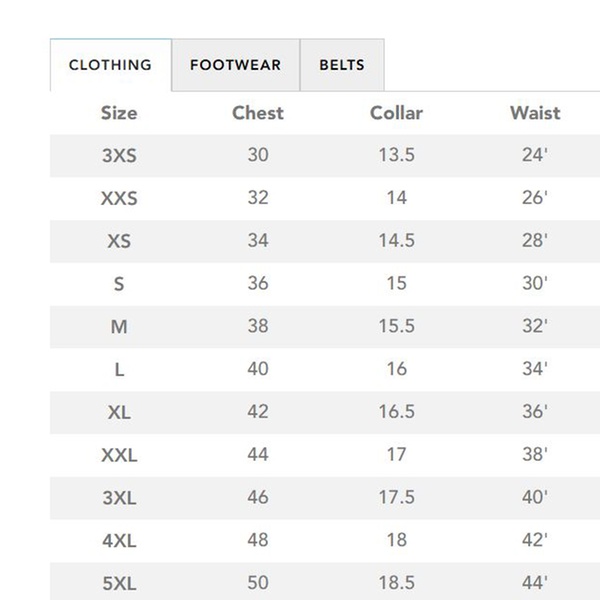
Task: Choose the M size label
Action: pyautogui.click(x=119, y=327)
